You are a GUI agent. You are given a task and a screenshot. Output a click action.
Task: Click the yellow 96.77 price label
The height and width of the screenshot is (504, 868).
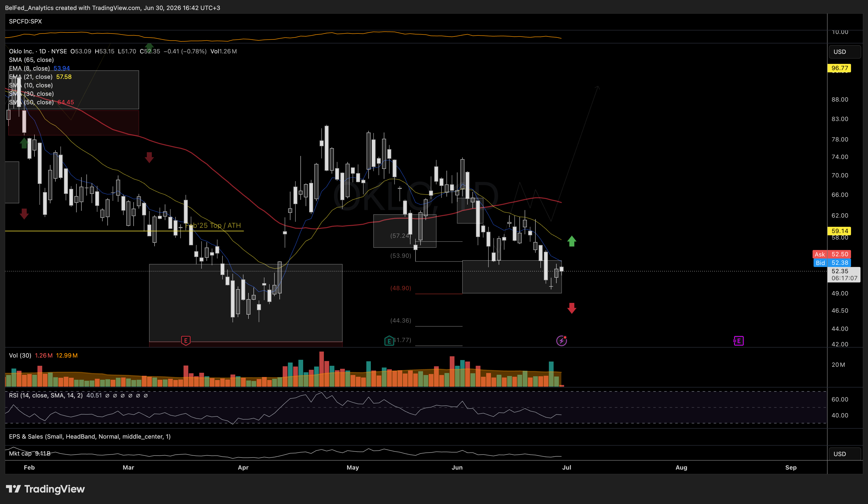click(x=839, y=68)
